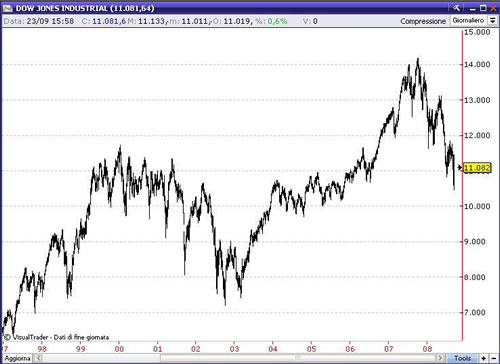Click the 06 year label on time axis
500x364 pixels.
350,349
